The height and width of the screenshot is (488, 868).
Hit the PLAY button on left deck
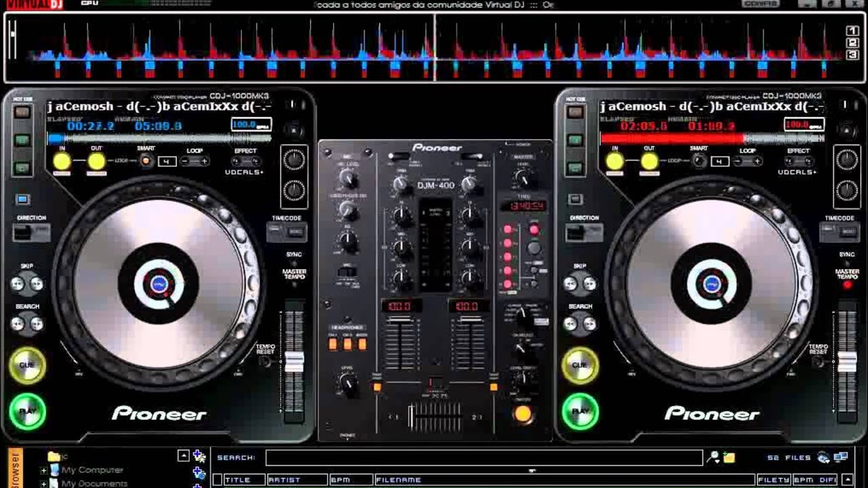(27, 411)
